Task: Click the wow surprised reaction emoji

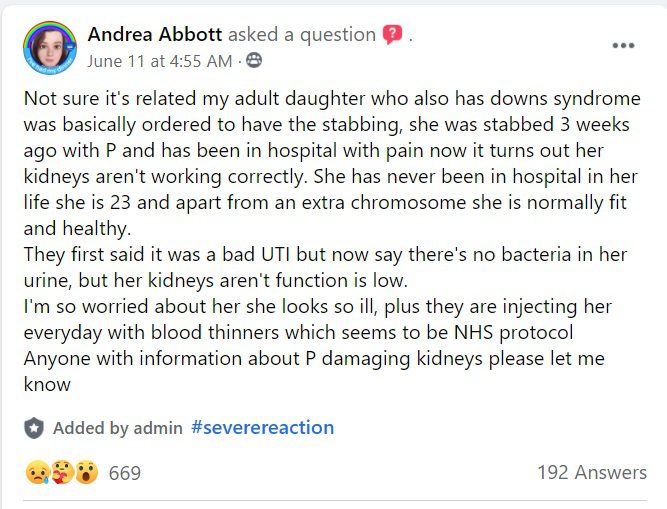Action: pyautogui.click(x=87, y=473)
